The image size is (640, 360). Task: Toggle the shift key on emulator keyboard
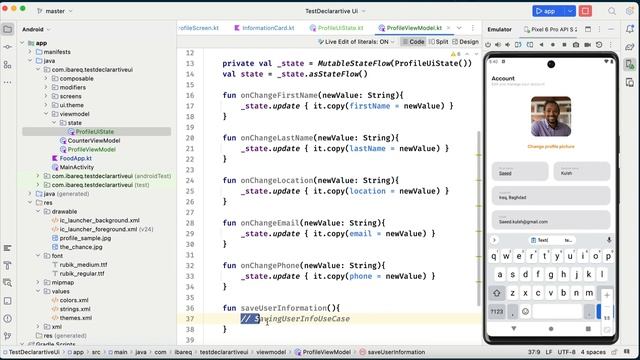497,293
